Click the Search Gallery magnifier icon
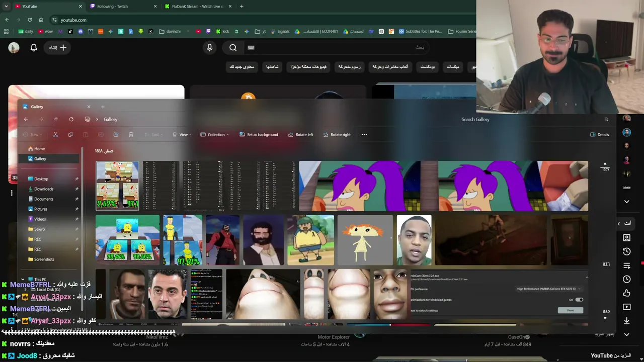 pyautogui.click(x=606, y=120)
